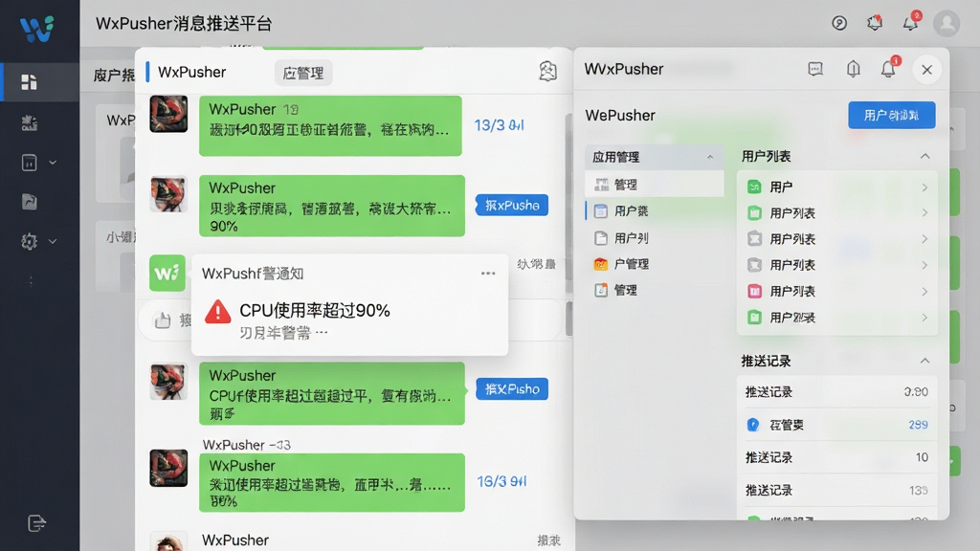Screen dimensions: 980x551
Task: Click the WxPusher logo in the sidebar
Action: click(x=37, y=29)
